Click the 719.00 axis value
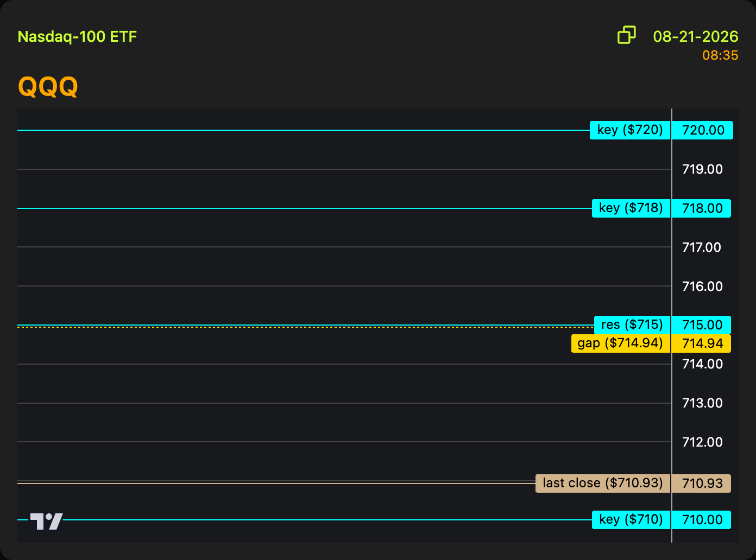 click(702, 169)
